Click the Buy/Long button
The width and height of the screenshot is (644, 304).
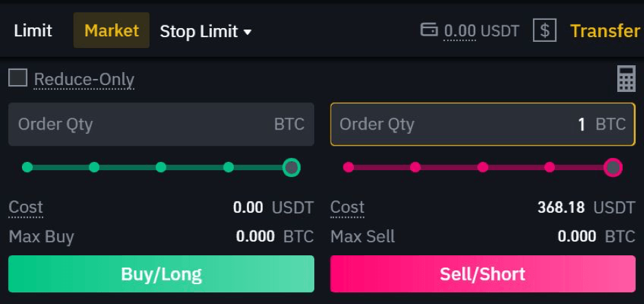pyautogui.click(x=161, y=274)
